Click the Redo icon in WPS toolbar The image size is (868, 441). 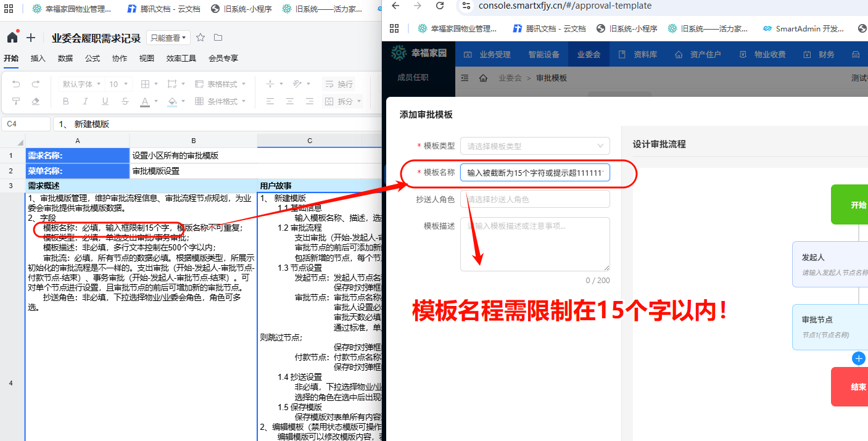(x=35, y=84)
